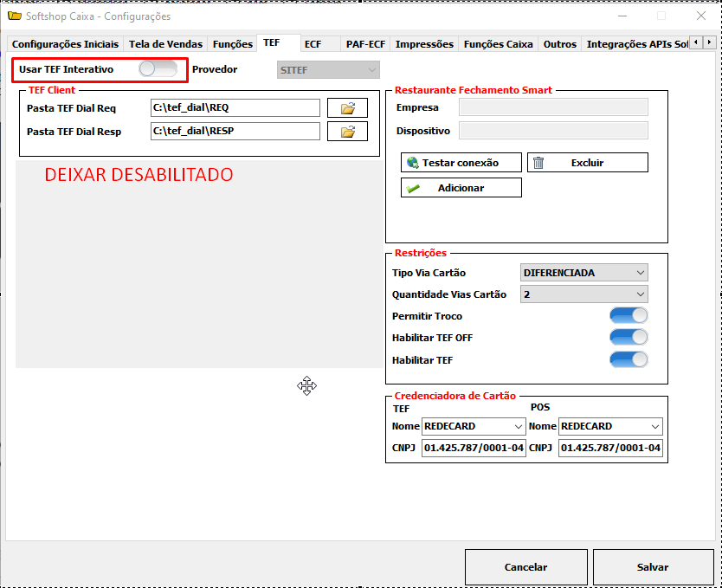Click the Testar conexão globe icon

pyautogui.click(x=413, y=163)
